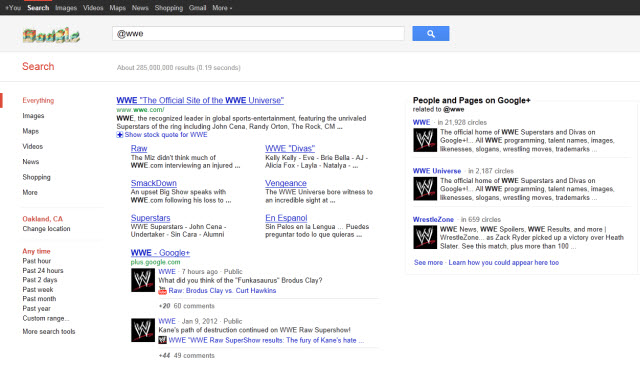Viewport: 640px width, 367px height.
Task: Click small WWE icon before SuperShow results link
Action: click(162, 340)
